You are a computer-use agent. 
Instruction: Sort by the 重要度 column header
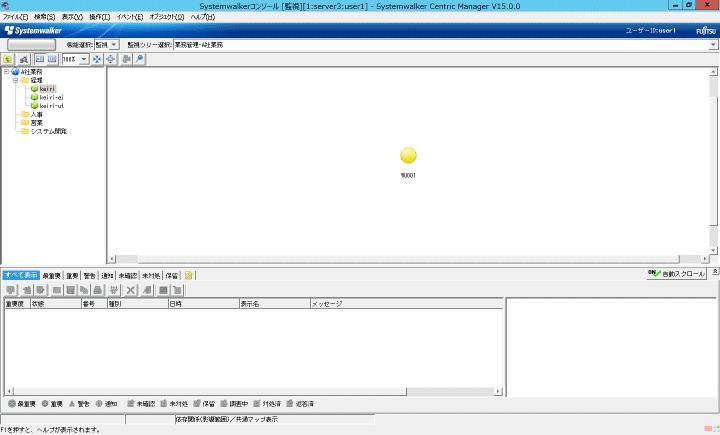pyautogui.click(x=17, y=304)
